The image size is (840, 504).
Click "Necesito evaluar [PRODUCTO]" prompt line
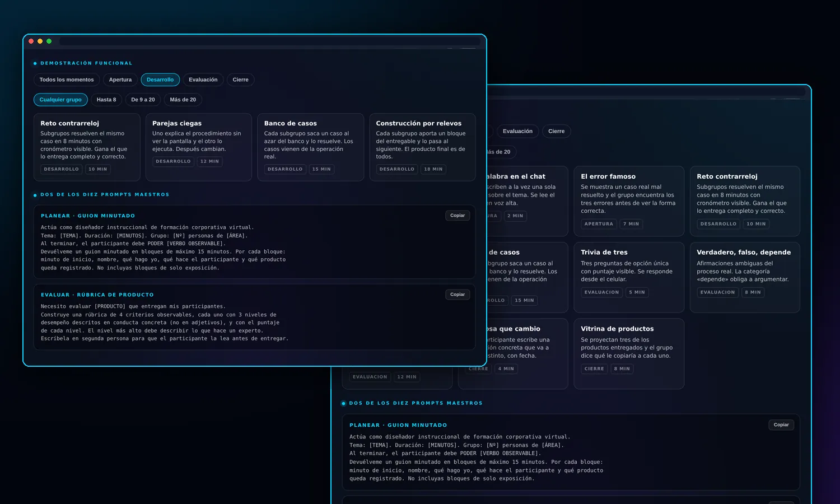[133, 306]
